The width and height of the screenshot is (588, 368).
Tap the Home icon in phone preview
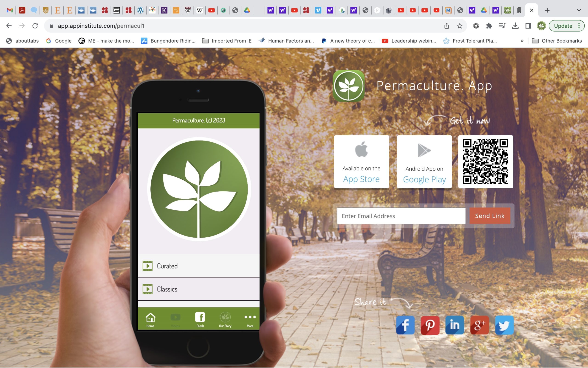coord(150,319)
